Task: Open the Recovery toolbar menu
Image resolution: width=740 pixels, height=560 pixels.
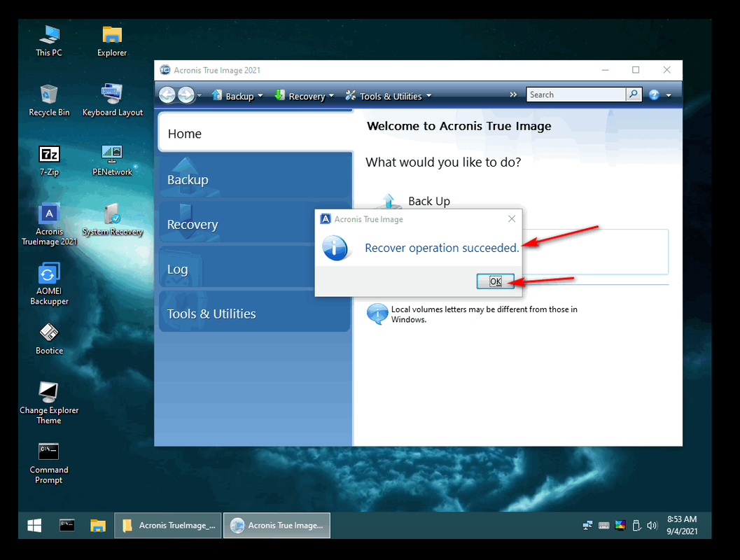Action: (305, 96)
